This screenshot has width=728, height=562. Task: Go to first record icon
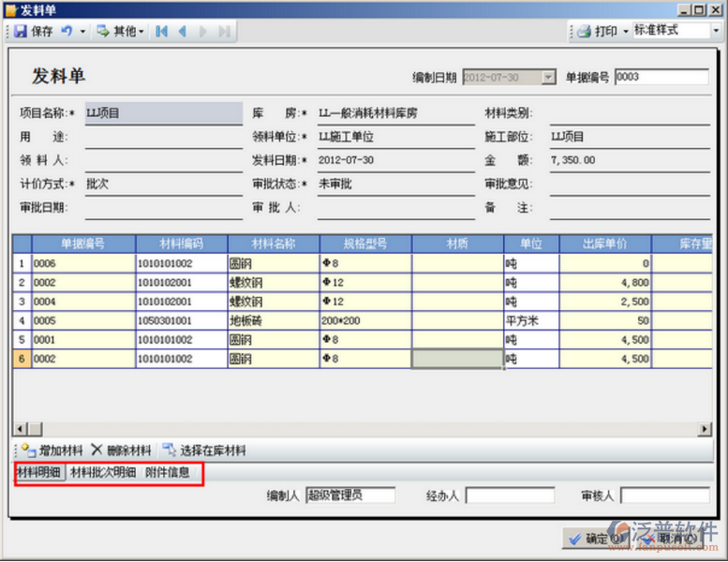[x=161, y=31]
